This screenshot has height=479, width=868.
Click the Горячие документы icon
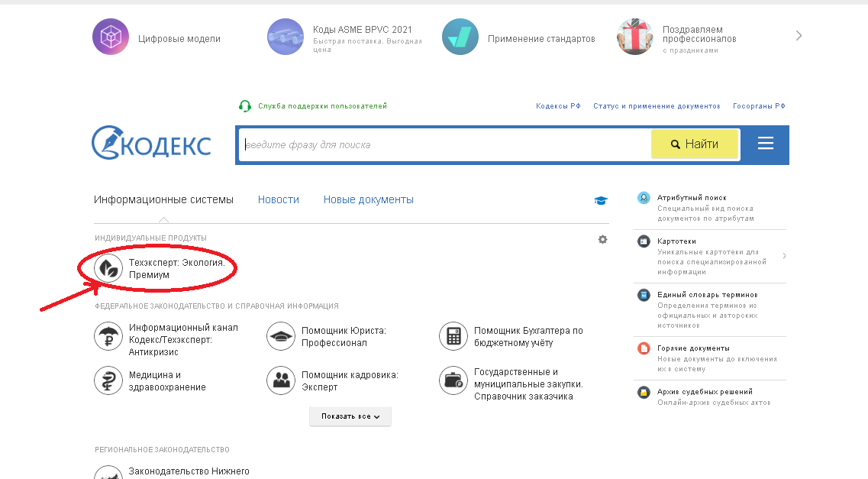click(x=644, y=348)
